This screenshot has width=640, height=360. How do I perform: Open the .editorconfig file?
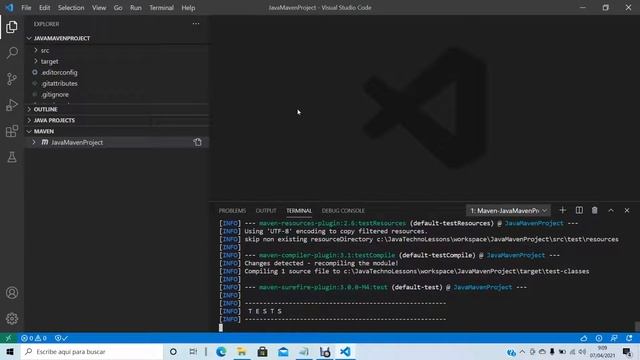click(59, 72)
